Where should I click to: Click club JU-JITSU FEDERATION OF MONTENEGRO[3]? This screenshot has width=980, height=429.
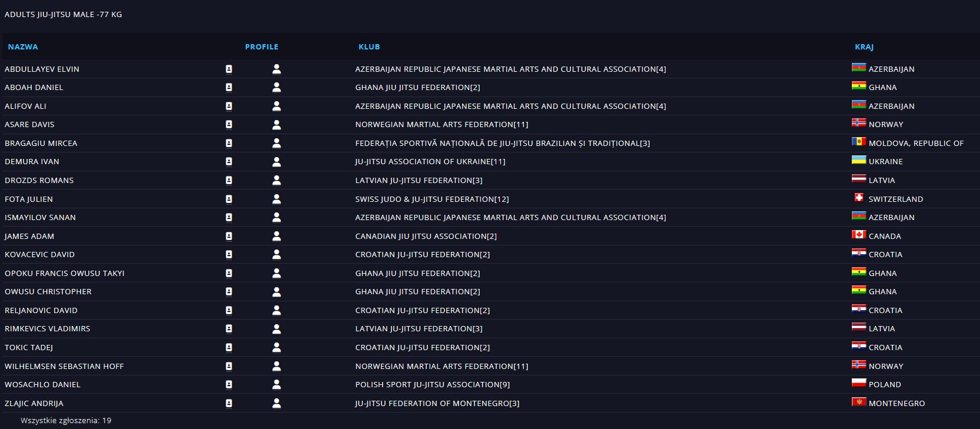[437, 403]
